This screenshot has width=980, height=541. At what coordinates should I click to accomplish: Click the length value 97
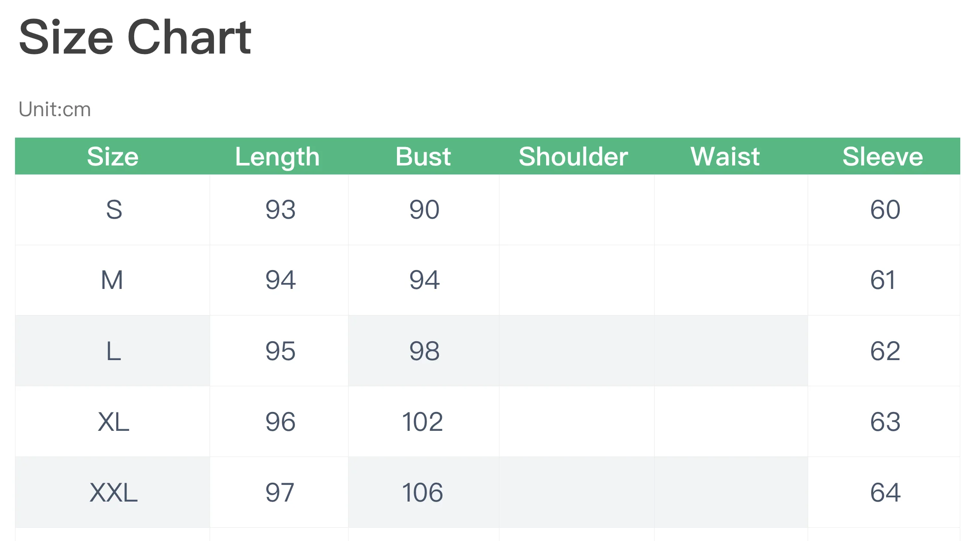(280, 492)
